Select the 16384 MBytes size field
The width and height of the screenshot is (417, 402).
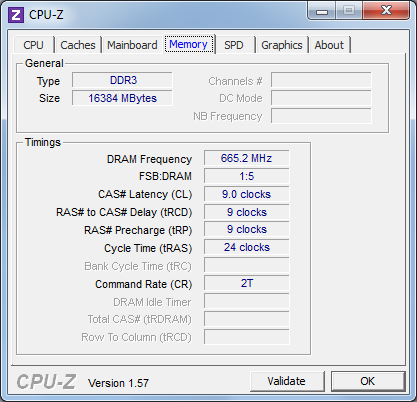[122, 98]
